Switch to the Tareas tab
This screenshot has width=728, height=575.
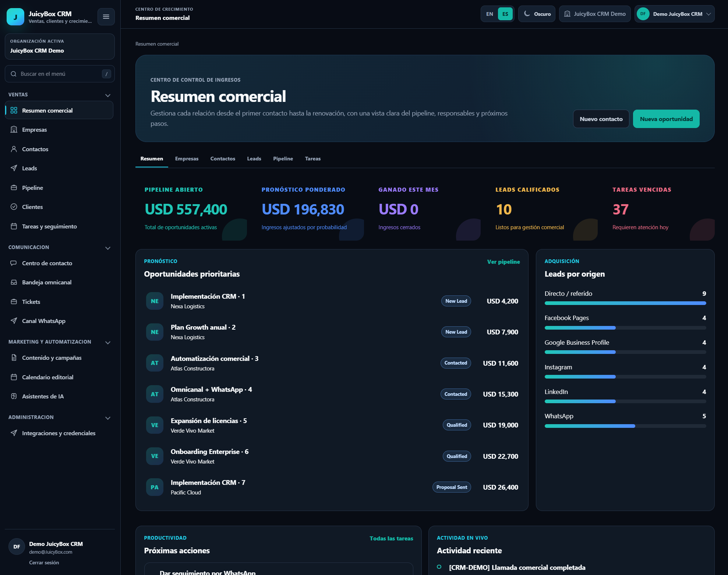click(313, 159)
